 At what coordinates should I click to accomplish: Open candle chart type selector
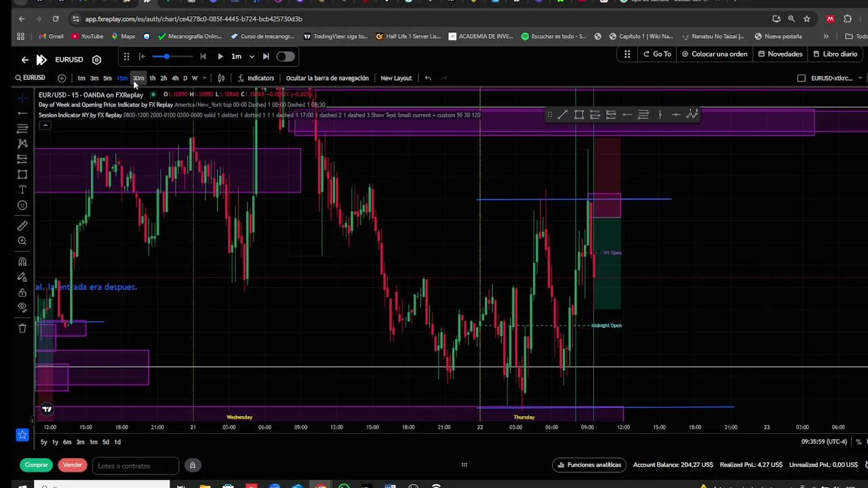(x=221, y=78)
